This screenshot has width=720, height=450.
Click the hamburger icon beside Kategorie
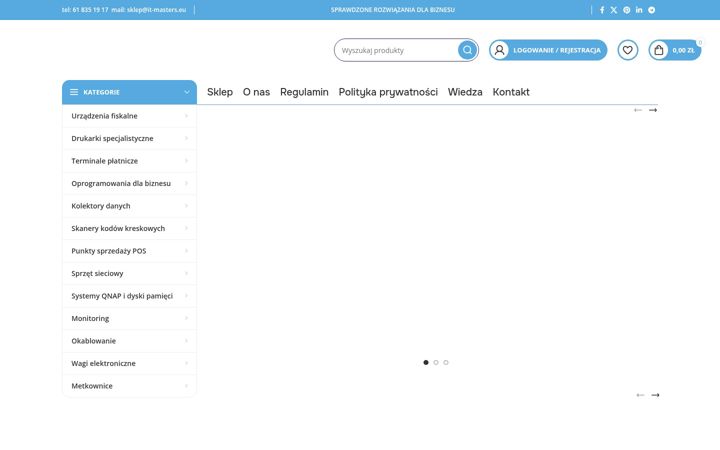click(74, 92)
